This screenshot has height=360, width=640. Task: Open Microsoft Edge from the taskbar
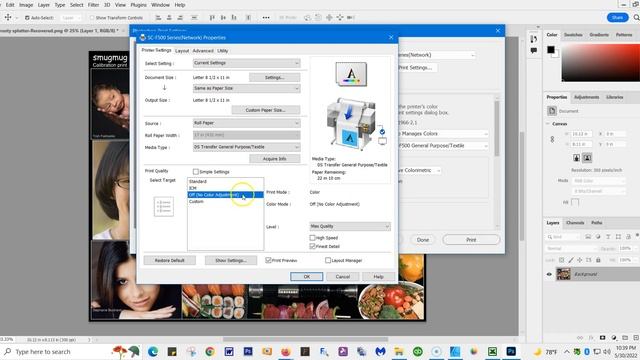[x=153, y=351]
